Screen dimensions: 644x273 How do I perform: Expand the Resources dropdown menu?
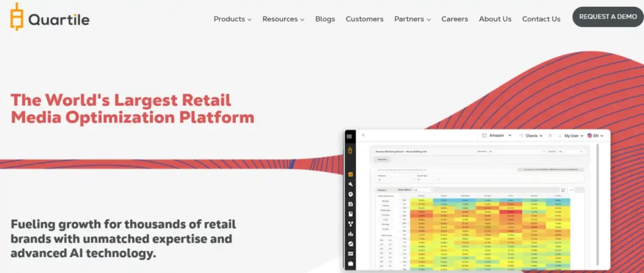point(283,19)
